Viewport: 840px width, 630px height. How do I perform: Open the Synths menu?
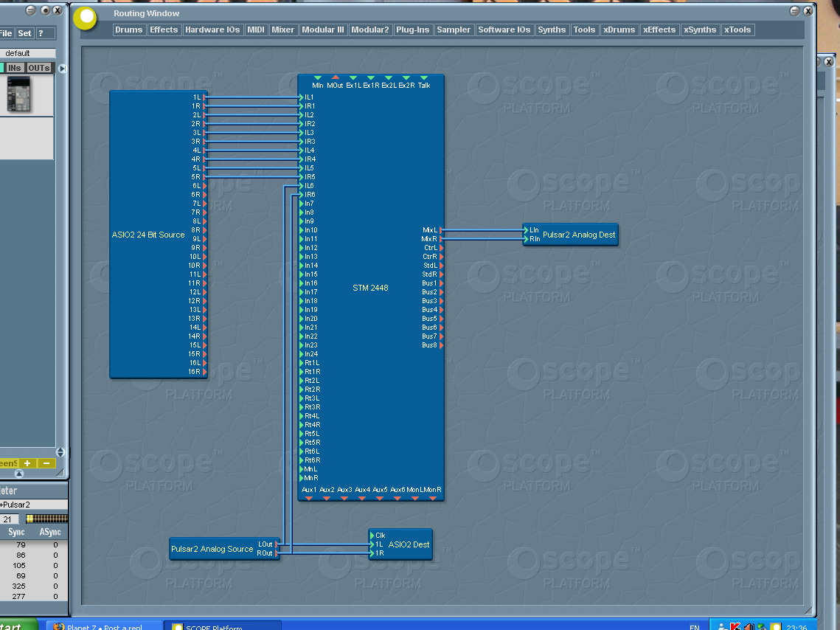pyautogui.click(x=552, y=30)
